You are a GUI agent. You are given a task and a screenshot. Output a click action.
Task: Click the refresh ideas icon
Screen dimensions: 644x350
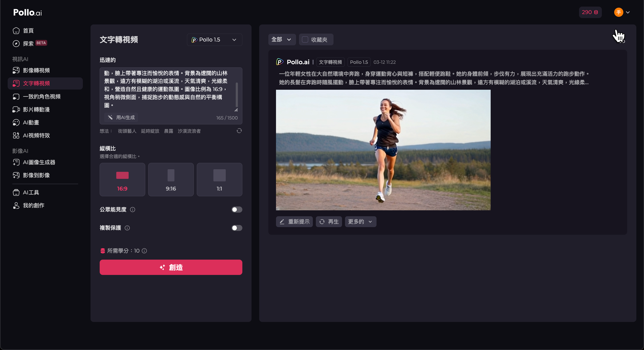239,131
